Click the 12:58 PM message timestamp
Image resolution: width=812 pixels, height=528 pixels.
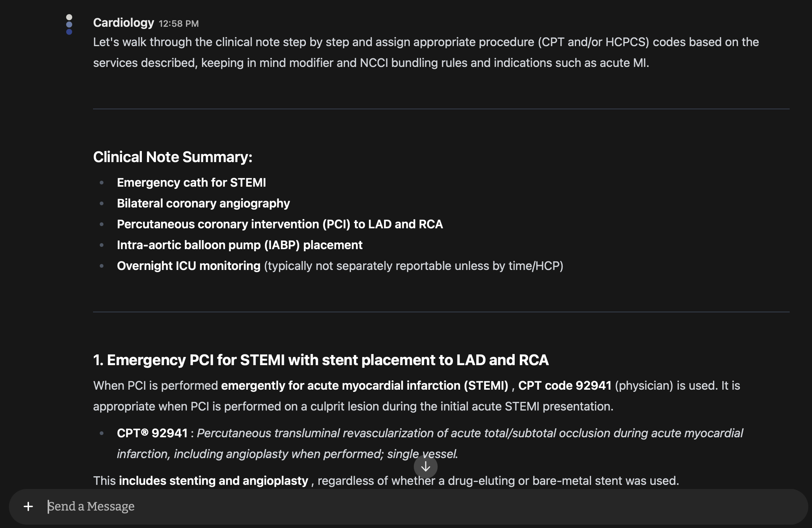[x=179, y=24]
